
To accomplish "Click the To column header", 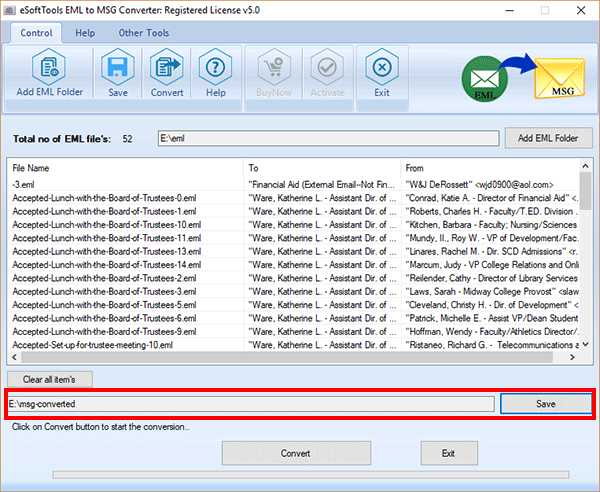I will click(322, 168).
